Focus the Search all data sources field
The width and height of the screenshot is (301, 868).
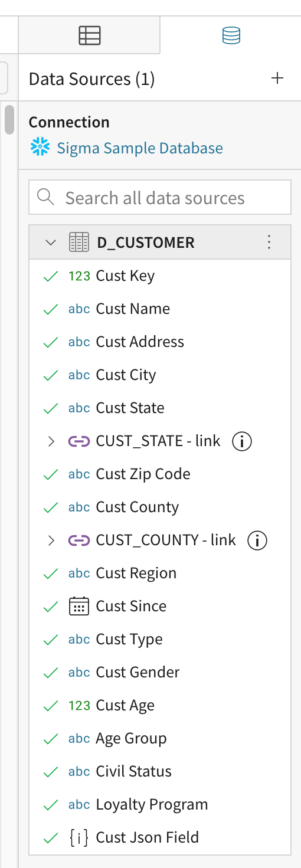160,197
